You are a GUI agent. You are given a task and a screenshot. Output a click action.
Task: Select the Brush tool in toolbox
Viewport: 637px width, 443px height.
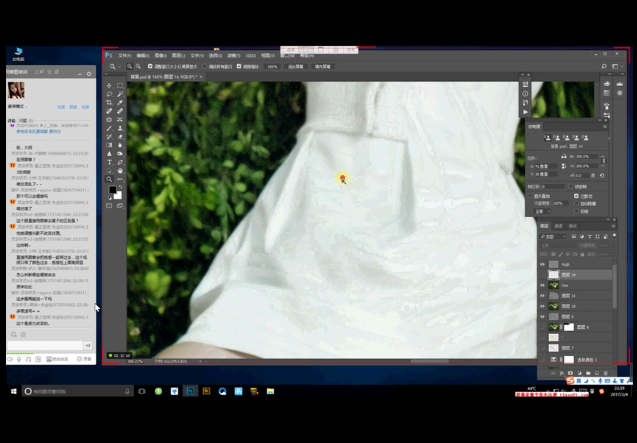(109, 128)
